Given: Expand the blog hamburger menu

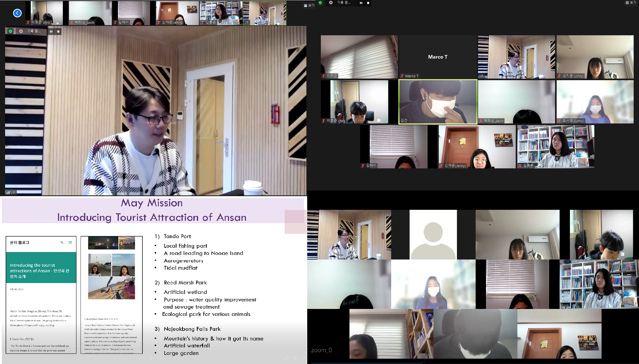Looking at the screenshot, I should coord(70,242).
